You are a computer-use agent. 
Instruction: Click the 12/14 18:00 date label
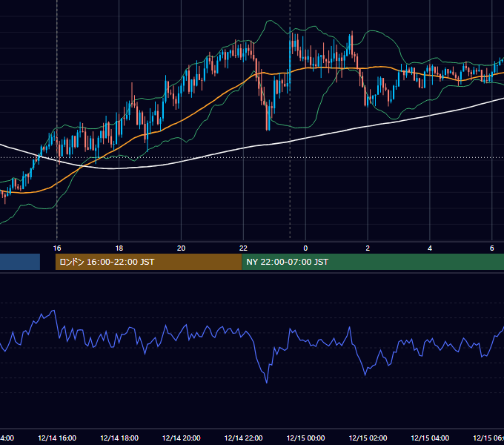tap(119, 438)
